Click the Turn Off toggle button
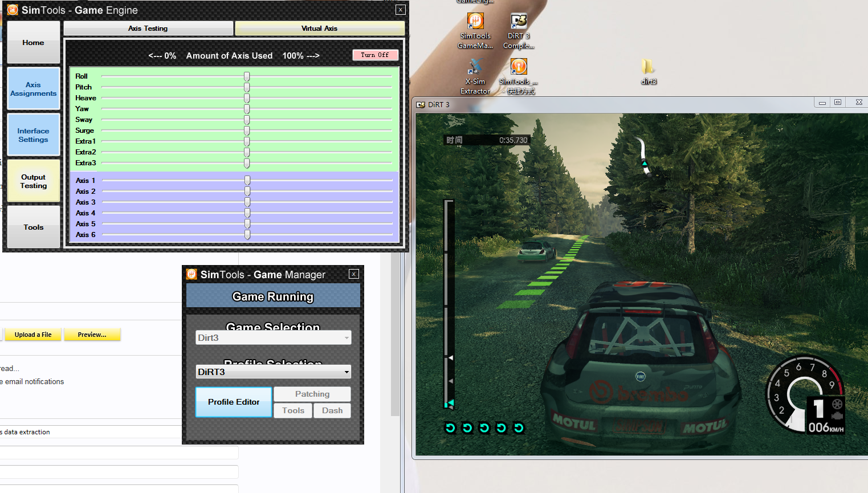868x493 pixels. 375,55
